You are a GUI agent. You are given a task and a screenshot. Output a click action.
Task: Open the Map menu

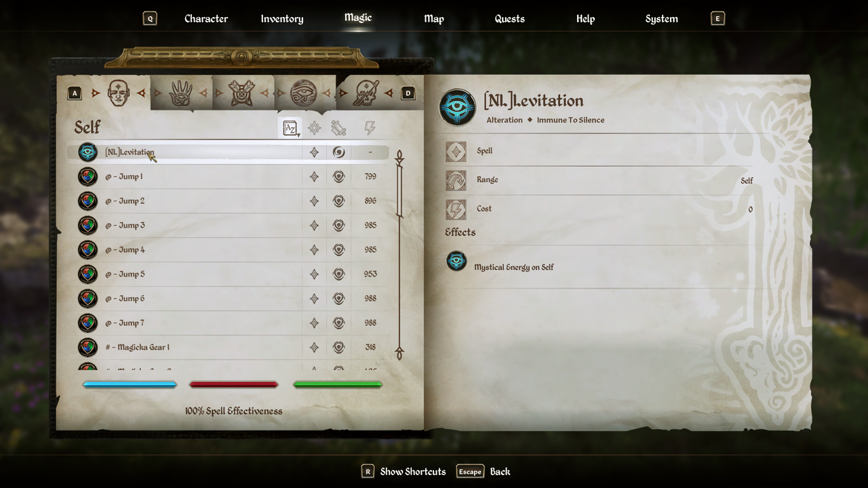[434, 19]
